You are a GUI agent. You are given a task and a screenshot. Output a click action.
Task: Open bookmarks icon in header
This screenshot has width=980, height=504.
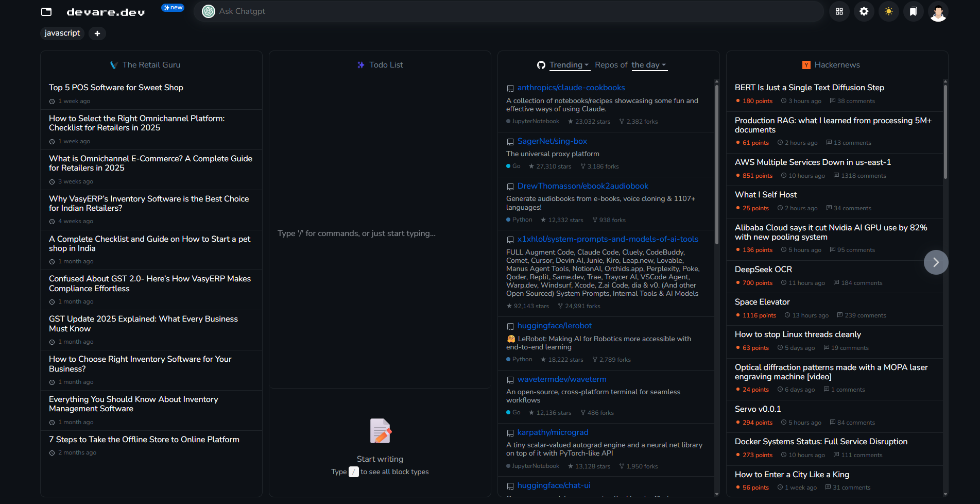pos(914,11)
